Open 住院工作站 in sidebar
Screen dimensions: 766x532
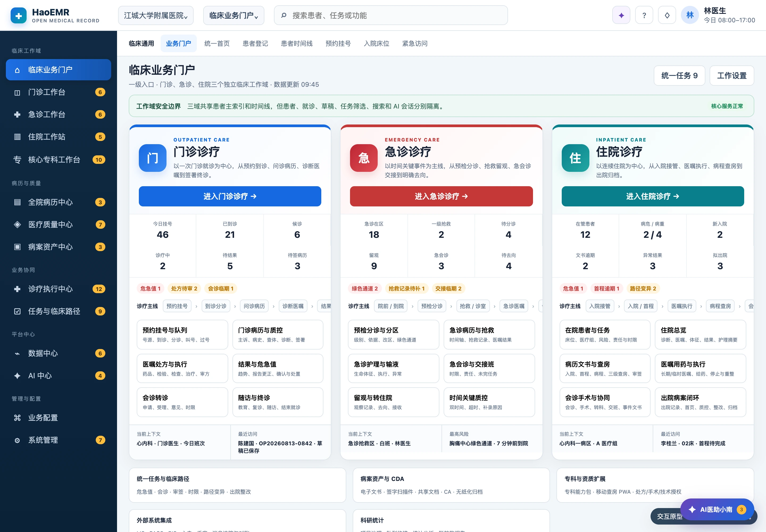[58, 137]
